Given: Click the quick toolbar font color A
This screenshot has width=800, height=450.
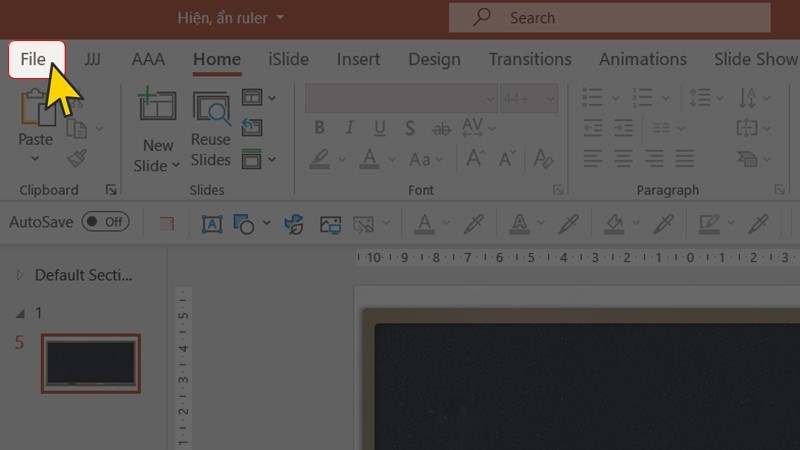Looking at the screenshot, I should [424, 224].
